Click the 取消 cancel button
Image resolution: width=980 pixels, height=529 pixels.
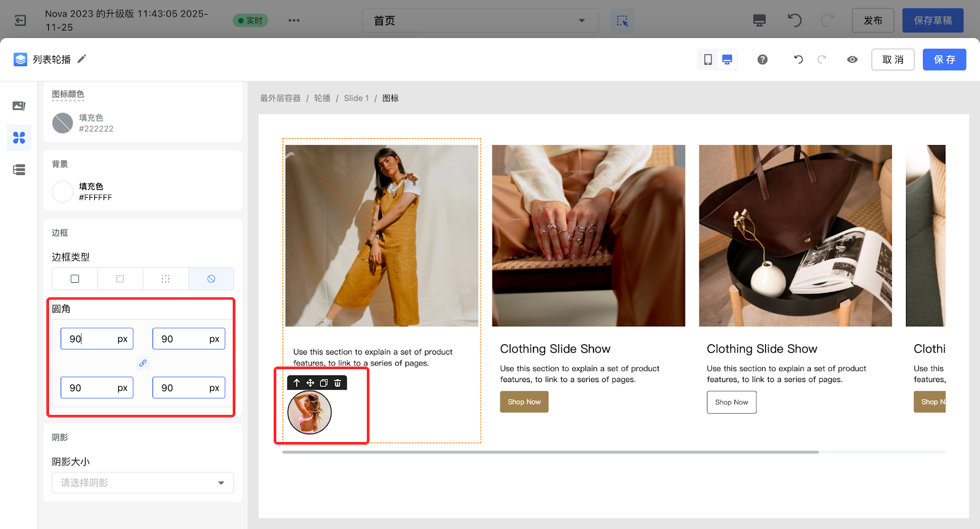[x=892, y=59]
